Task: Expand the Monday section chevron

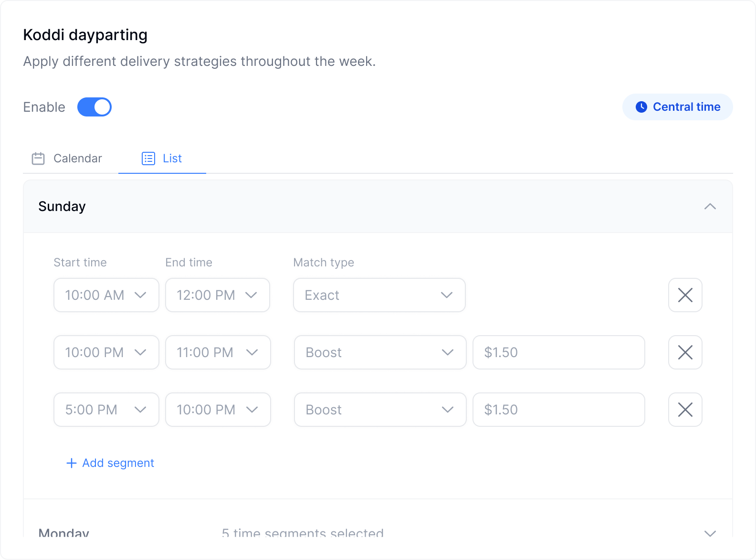Action: 710,533
